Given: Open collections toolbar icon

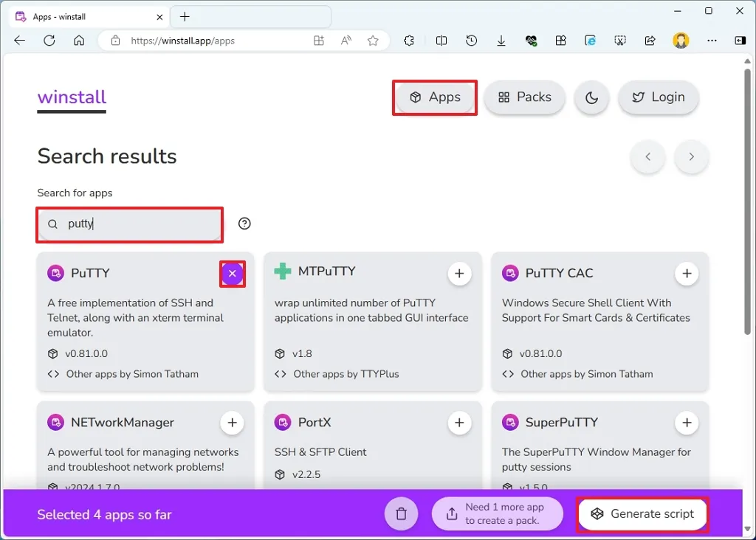Looking at the screenshot, I should click(x=561, y=41).
